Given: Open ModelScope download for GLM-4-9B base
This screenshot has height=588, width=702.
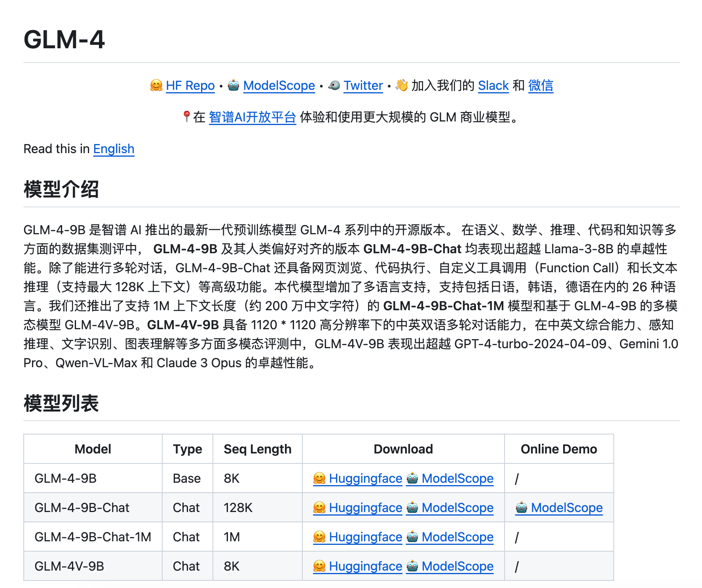Looking at the screenshot, I should point(450,478).
